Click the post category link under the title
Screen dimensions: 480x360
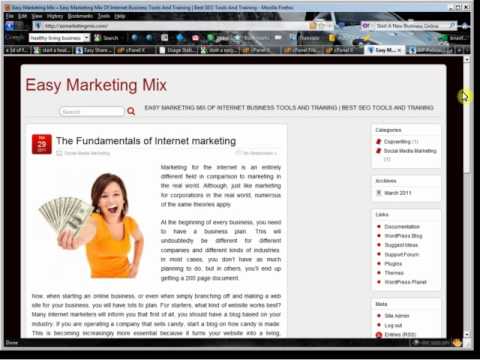[87, 153]
